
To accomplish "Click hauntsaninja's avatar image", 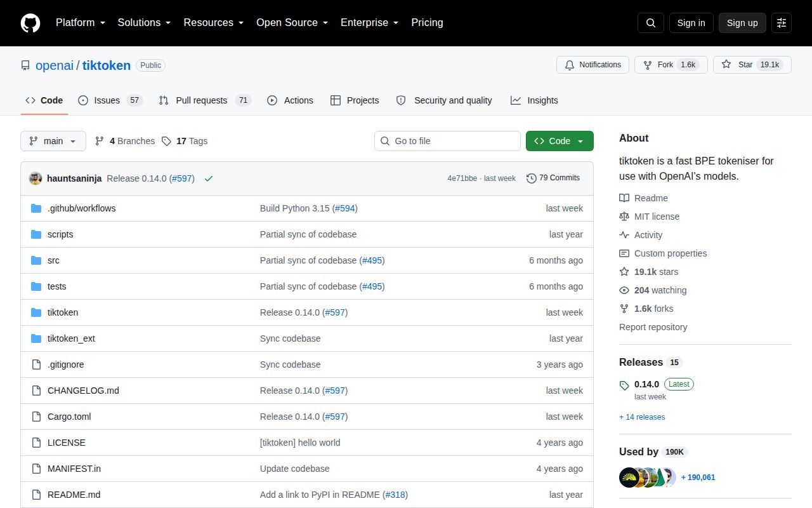I will [x=36, y=178].
